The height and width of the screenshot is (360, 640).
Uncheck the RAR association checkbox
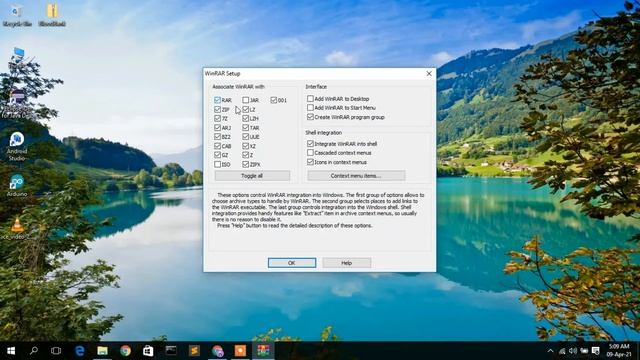pyautogui.click(x=218, y=100)
